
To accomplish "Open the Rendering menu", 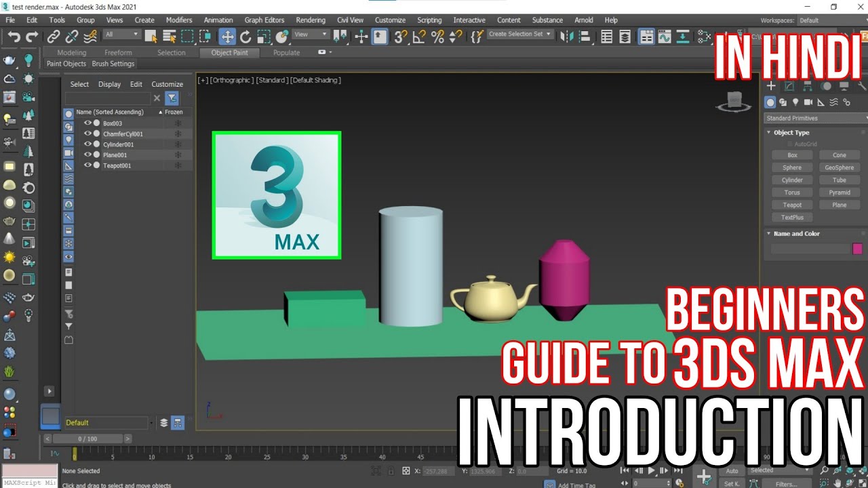I will click(311, 20).
